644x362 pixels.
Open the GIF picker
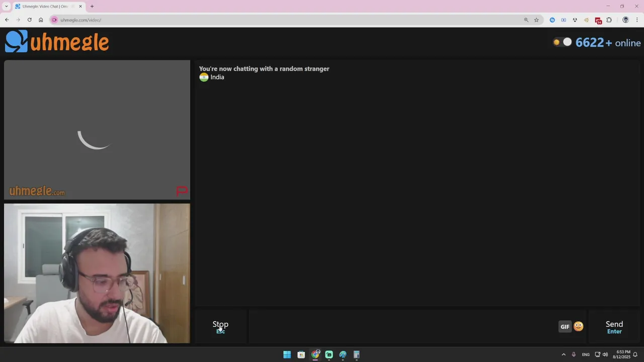[x=565, y=327]
